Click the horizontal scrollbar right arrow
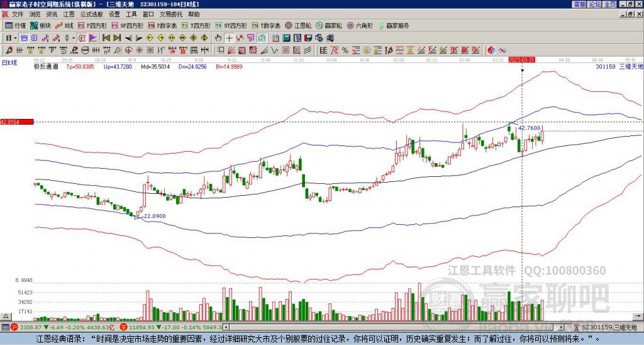644x345 pixels. (x=562, y=327)
